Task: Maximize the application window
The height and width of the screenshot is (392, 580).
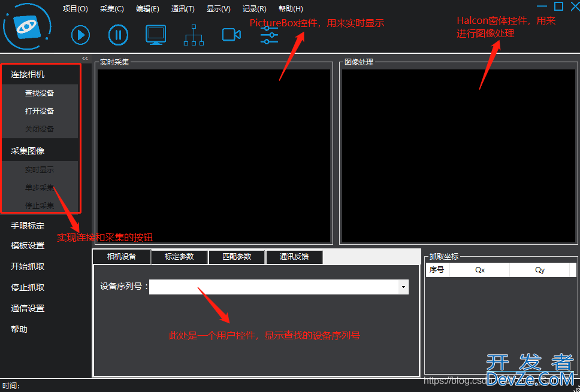Action: coord(558,6)
